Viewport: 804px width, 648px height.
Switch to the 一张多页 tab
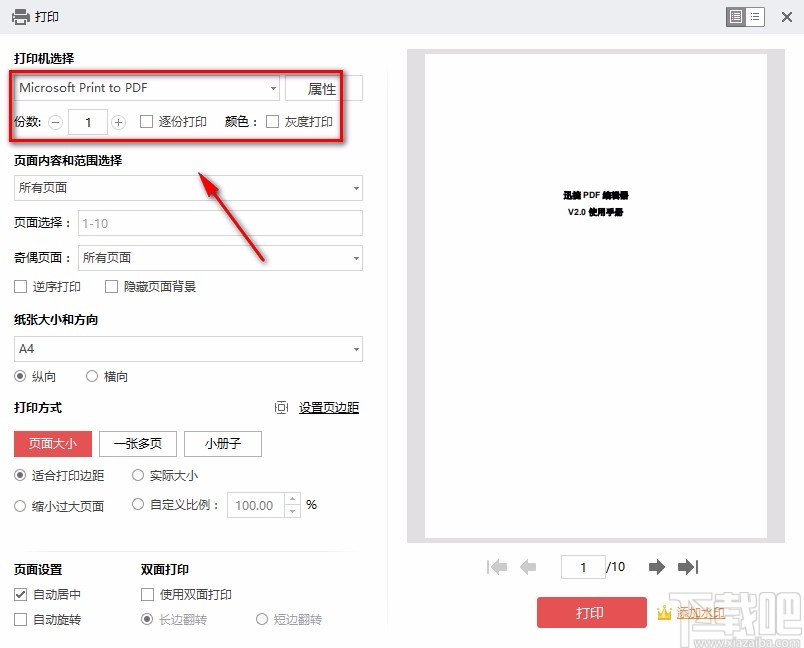(137, 443)
